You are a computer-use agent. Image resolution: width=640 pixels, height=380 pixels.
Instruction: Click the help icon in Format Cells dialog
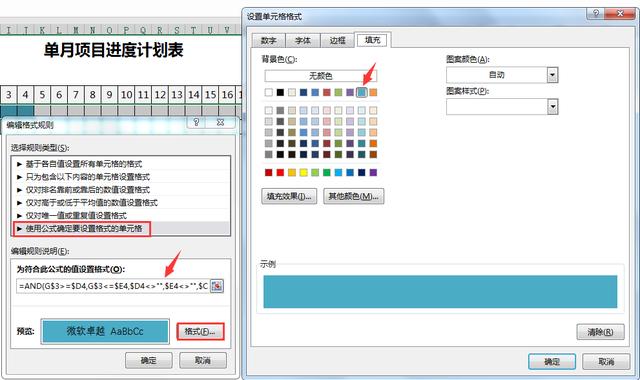tap(596, 14)
